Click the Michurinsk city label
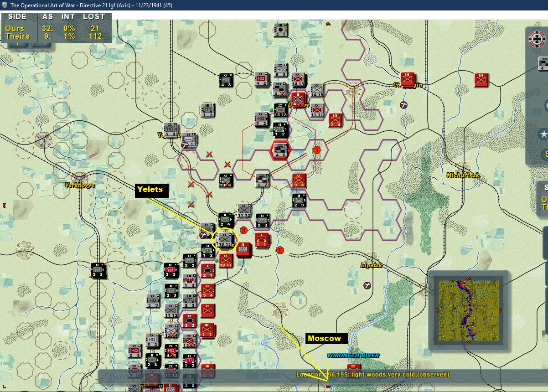Viewport: 548px width, 392px height. 463,175
